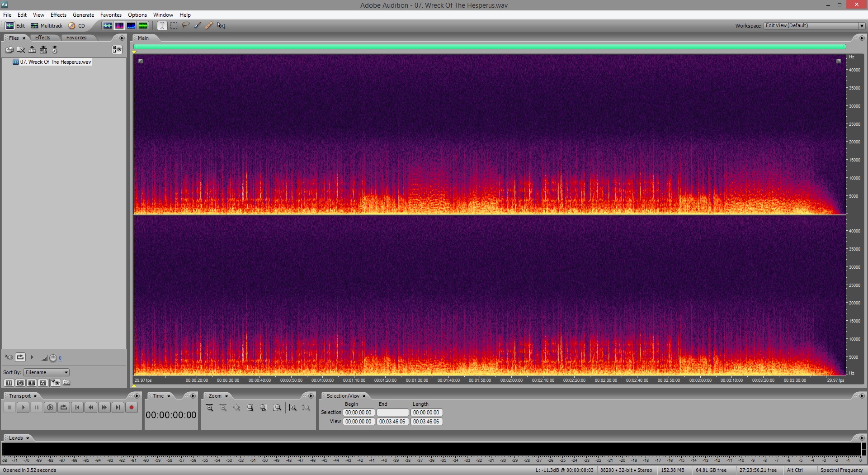Select the Lasso Selection tool

coord(185,26)
